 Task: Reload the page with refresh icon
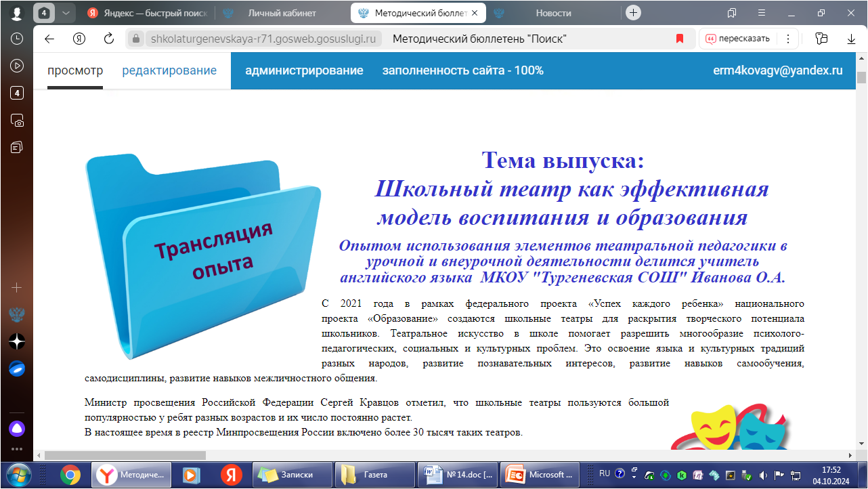coord(108,39)
